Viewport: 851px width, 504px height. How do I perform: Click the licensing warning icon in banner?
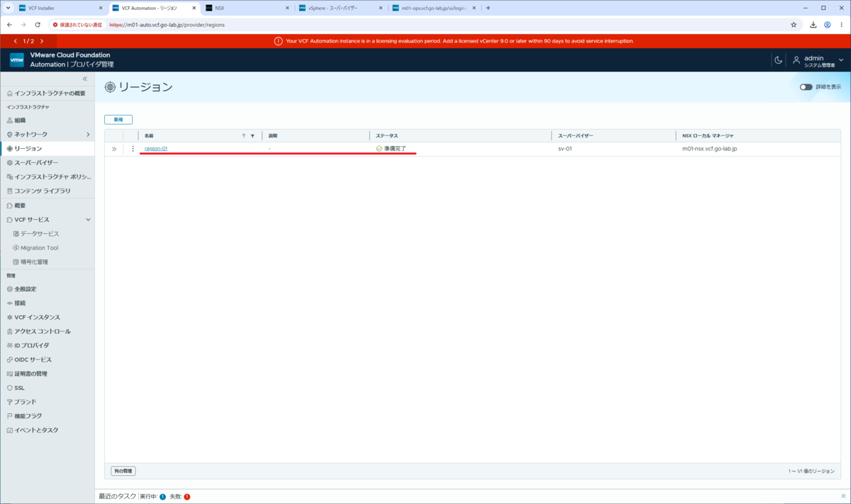[x=278, y=41]
